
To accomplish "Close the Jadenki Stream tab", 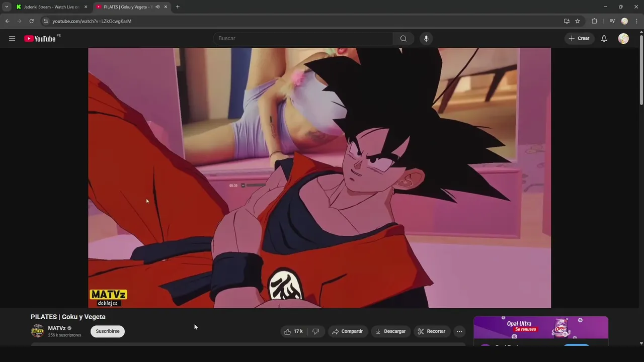I will coord(86,7).
